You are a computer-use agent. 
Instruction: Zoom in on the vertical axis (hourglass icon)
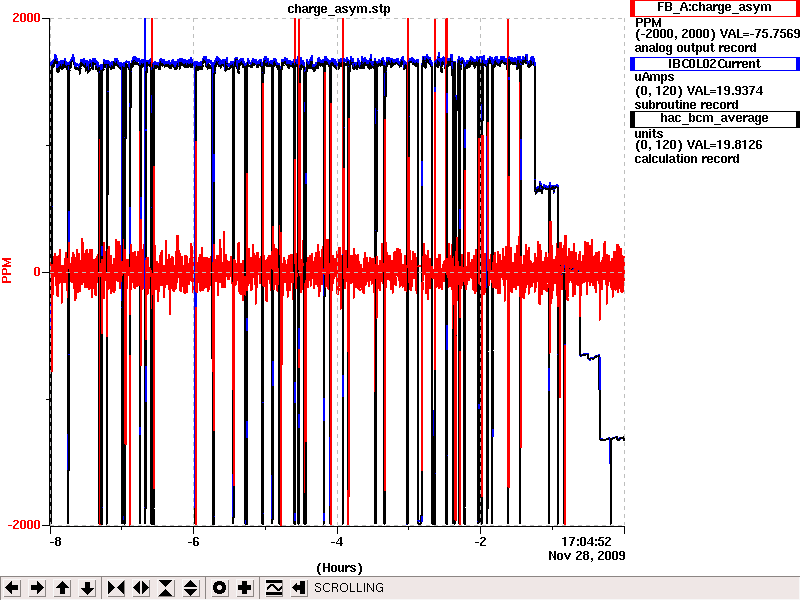[166, 588]
